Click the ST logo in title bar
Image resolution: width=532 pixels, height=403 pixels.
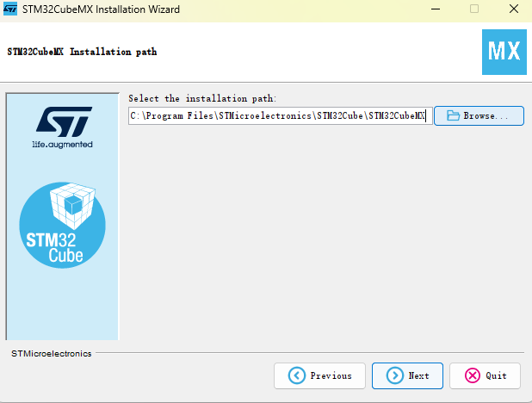(x=10, y=9)
